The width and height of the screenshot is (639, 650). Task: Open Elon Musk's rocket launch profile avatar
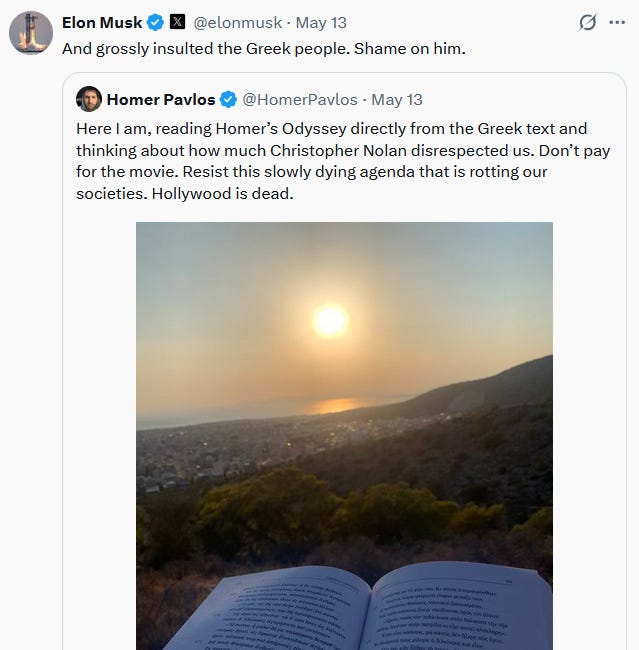[x=31, y=33]
